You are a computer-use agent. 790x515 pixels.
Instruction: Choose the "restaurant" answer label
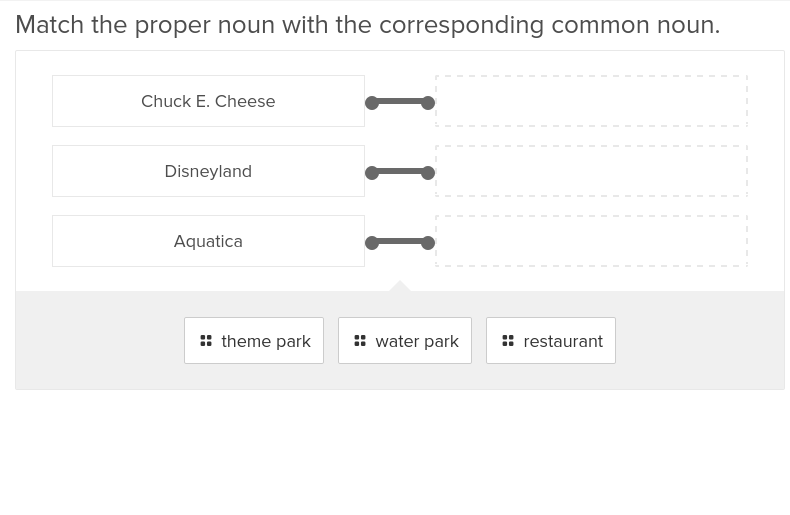[563, 341]
